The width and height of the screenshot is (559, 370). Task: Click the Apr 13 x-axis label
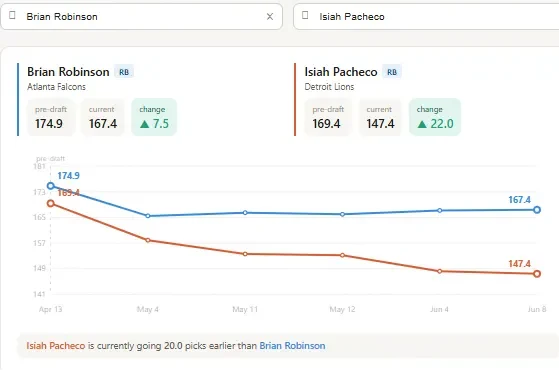pyautogui.click(x=50, y=309)
